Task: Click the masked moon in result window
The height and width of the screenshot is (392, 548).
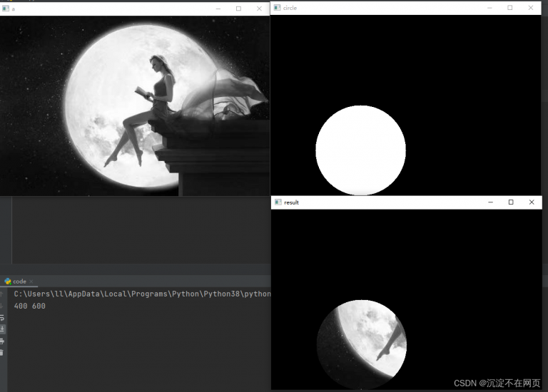Action: point(361,344)
